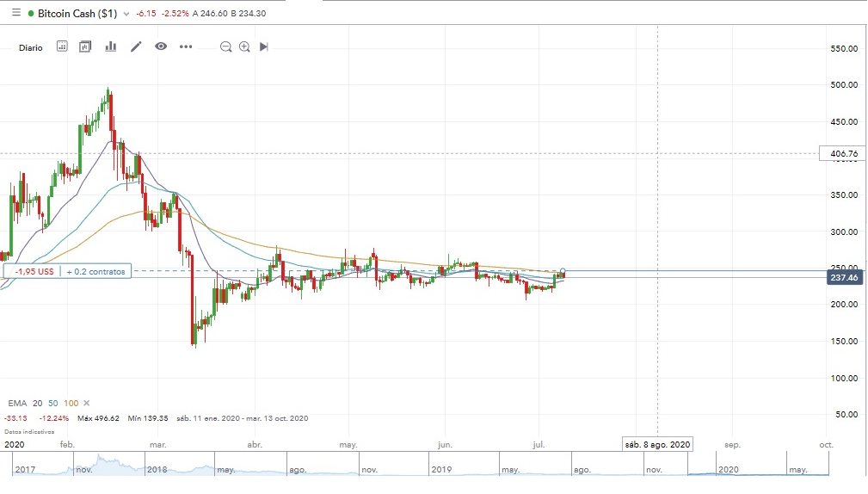Click the A 246.60 ask price
Viewport: 868px width, 494px height.
tap(210, 13)
